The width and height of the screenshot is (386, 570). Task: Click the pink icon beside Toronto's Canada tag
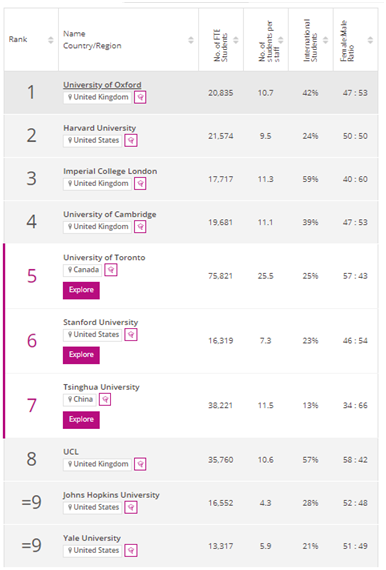[111, 270]
